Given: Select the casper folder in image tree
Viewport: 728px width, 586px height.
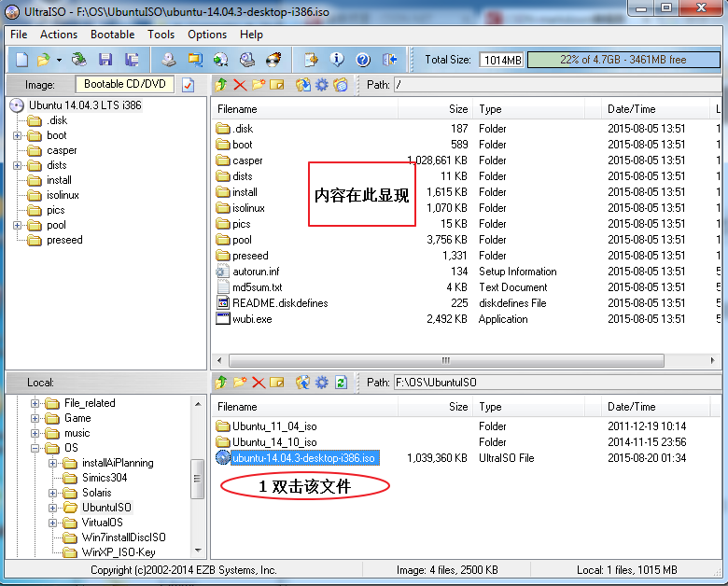Looking at the screenshot, I should (x=62, y=150).
